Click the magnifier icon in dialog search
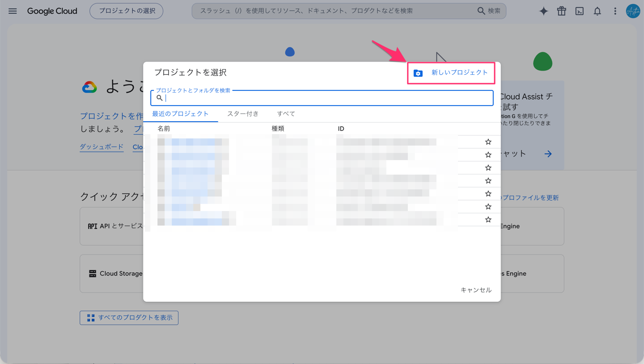Screen dimensions: 644x364 (x=159, y=98)
